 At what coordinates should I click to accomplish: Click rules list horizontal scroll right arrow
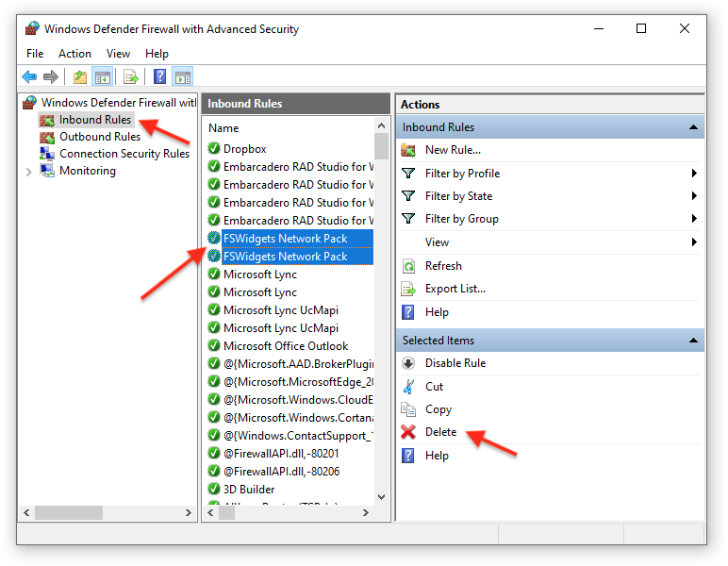[x=366, y=512]
